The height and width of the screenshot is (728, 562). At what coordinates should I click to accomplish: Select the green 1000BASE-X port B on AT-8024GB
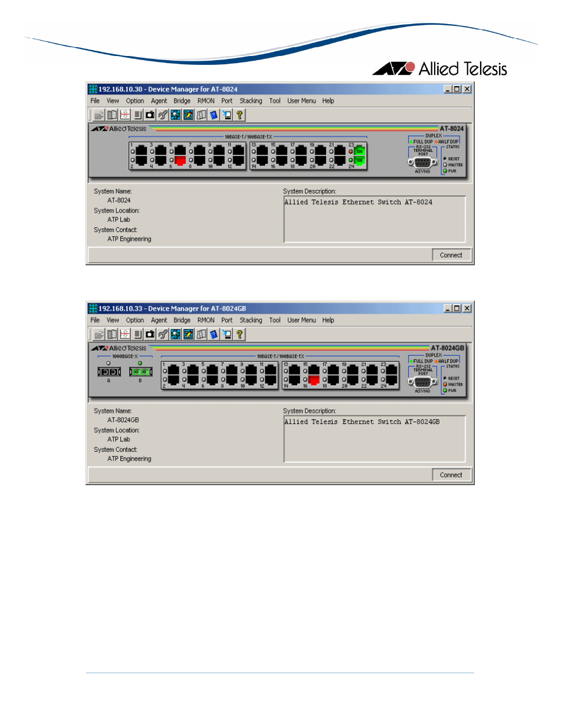[x=141, y=372]
